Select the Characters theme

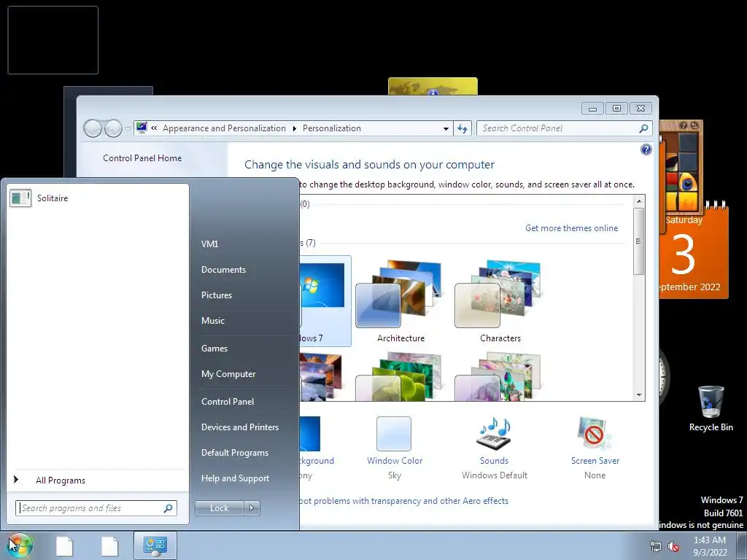pyautogui.click(x=500, y=301)
